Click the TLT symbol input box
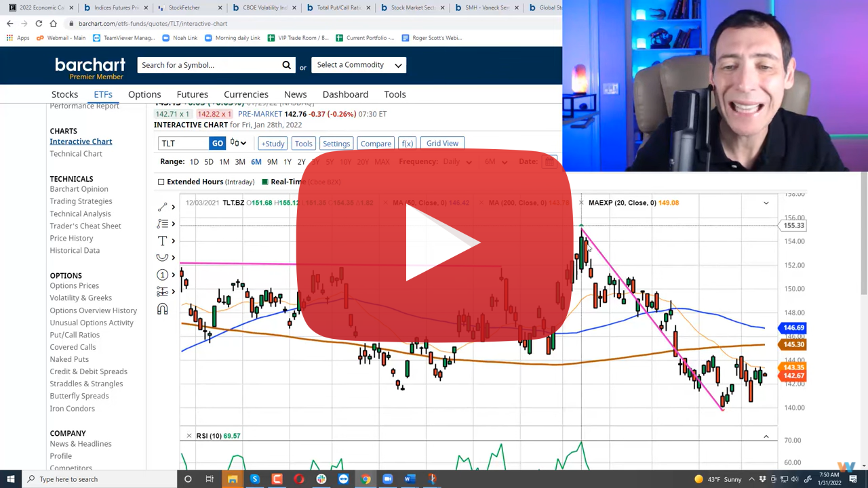The width and height of the screenshot is (868, 488). pyautogui.click(x=183, y=143)
